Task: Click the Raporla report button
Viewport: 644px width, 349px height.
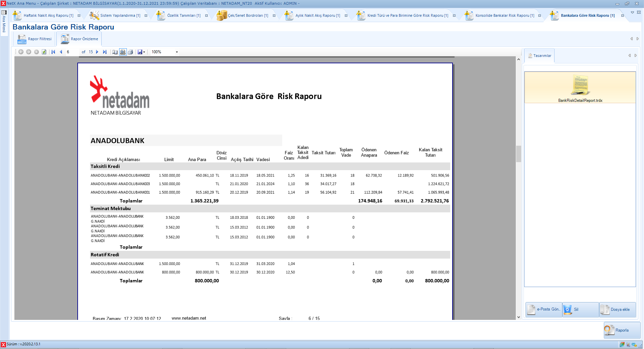Action: (x=622, y=330)
